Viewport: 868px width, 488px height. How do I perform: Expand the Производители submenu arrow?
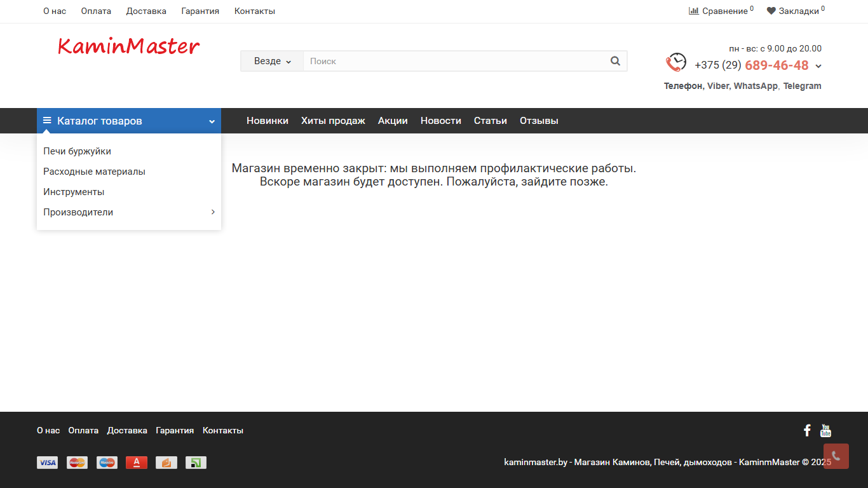(x=213, y=212)
